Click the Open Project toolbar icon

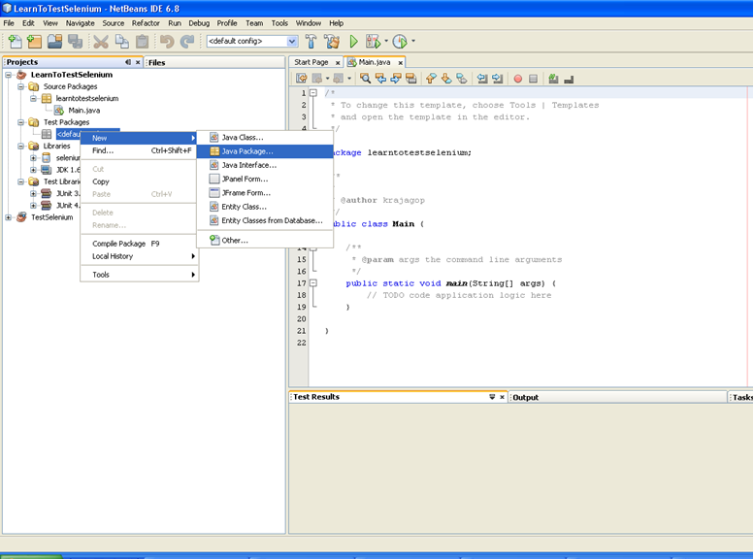(54, 42)
